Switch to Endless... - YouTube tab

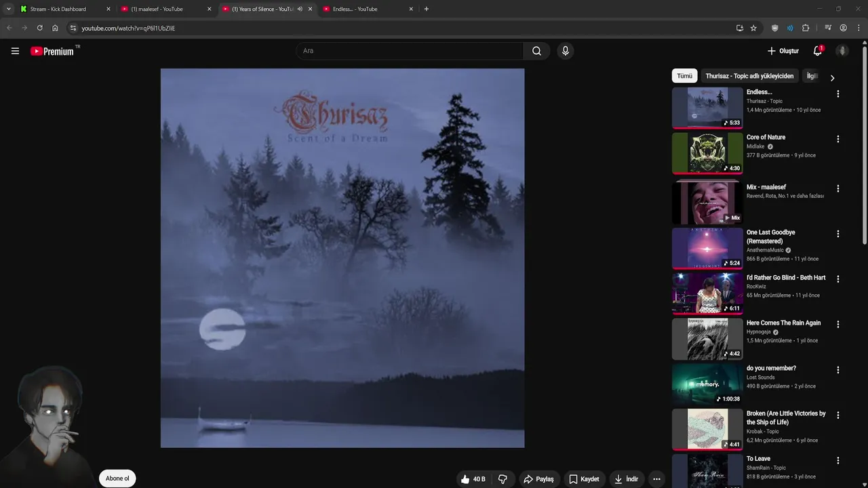pos(368,9)
